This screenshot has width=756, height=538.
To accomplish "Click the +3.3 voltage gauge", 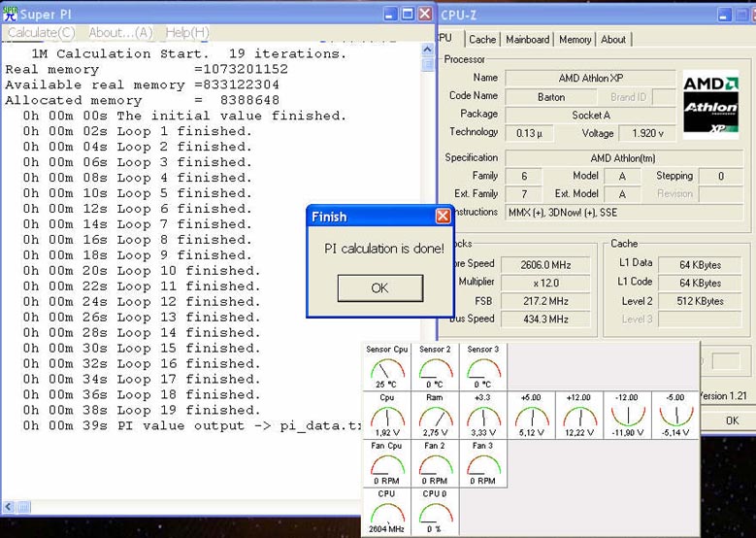I will pyautogui.click(x=483, y=415).
